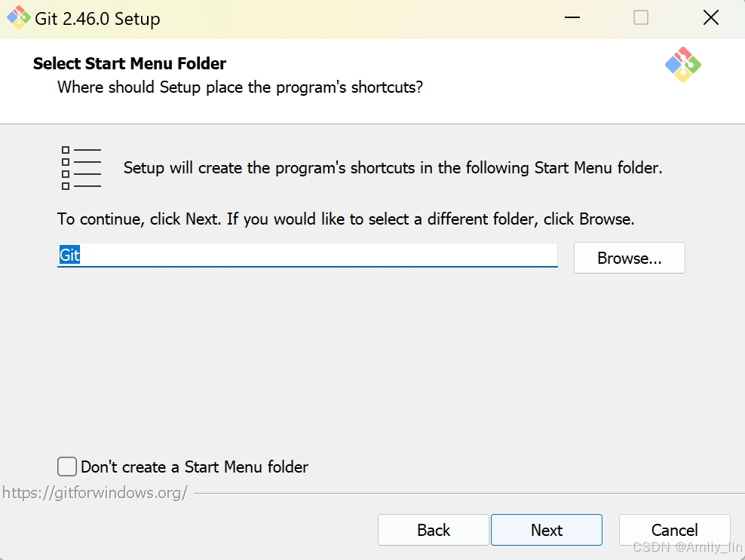This screenshot has height=560, width=745.
Task: Click the empty area of the folder name field
Action: [318, 255]
